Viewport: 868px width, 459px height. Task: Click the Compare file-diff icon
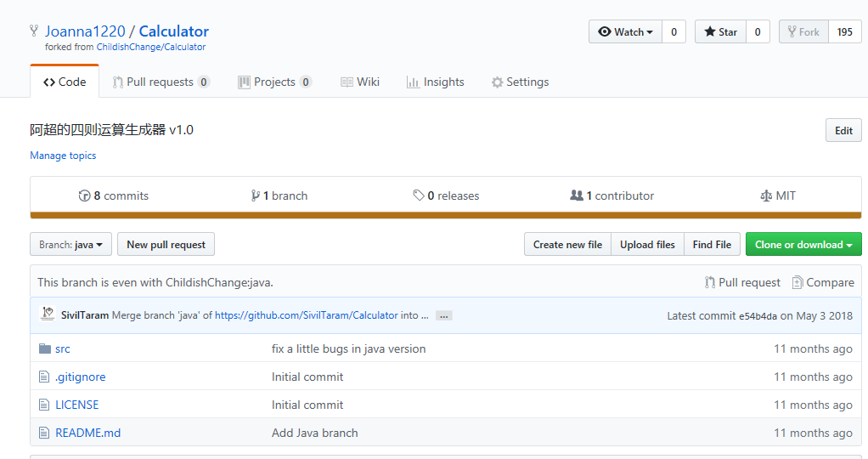[x=798, y=282]
